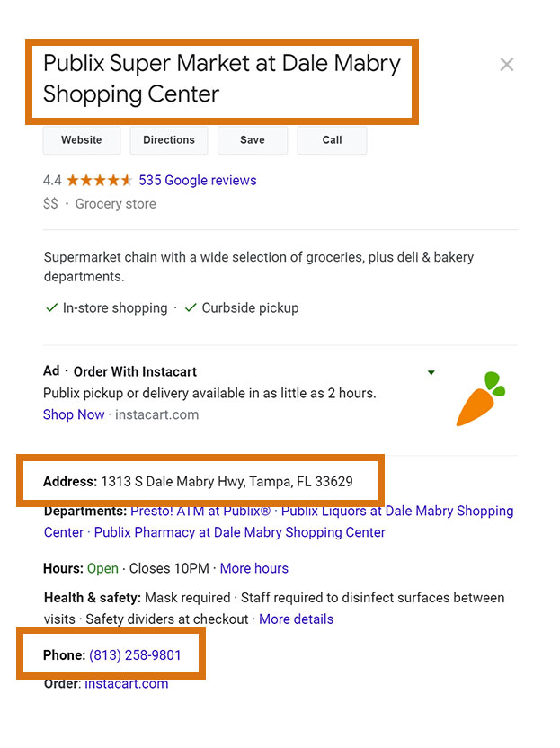The height and width of the screenshot is (748, 560).
Task: Show More details for health & safety
Action: (x=297, y=619)
